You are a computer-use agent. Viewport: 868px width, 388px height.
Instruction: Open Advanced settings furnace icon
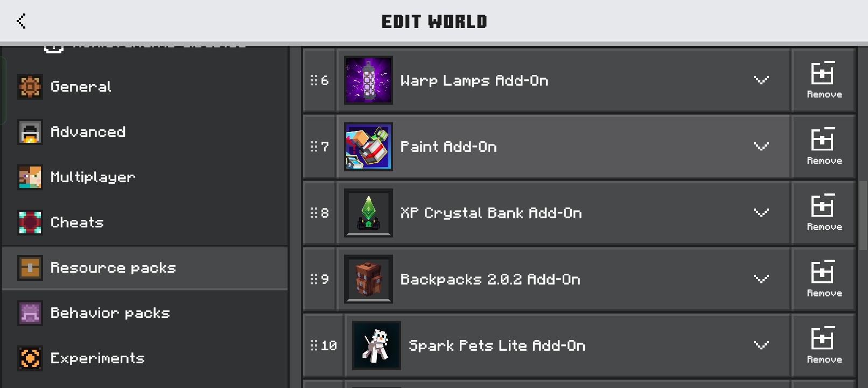[30, 132]
